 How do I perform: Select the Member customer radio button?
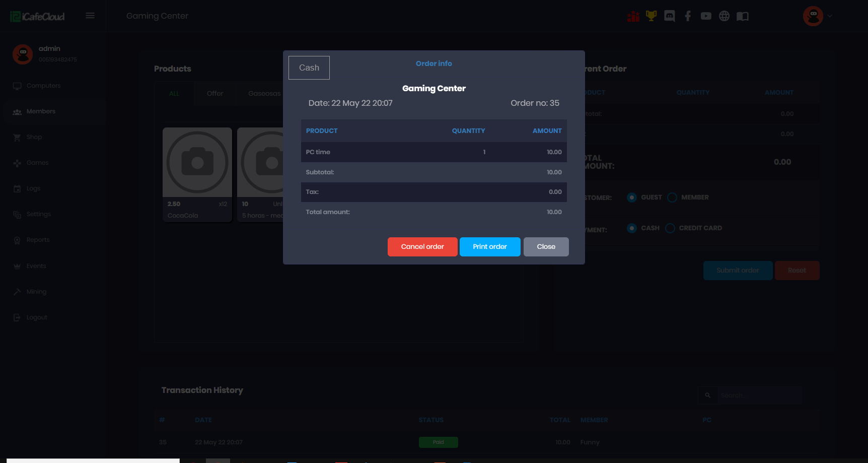click(672, 197)
